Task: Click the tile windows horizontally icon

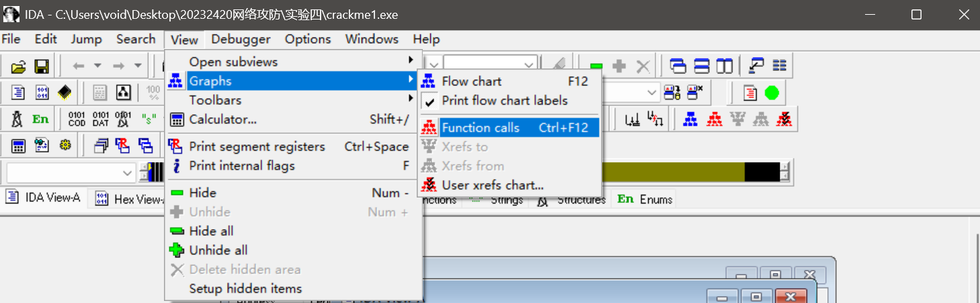Action: coord(702,66)
